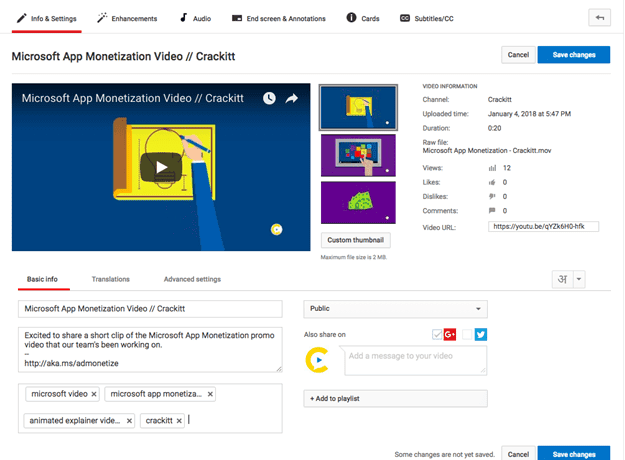Remove the microsoft app monetiza... tag
The height and width of the screenshot is (460, 625).
[x=210, y=394]
